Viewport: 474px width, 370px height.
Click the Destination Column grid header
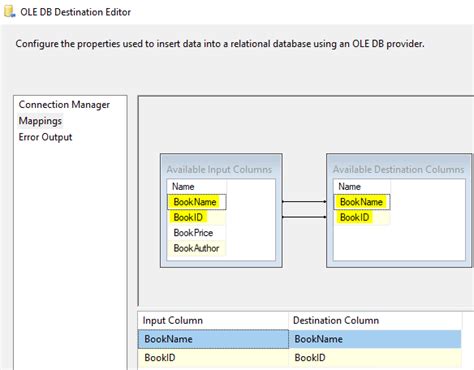click(375, 321)
